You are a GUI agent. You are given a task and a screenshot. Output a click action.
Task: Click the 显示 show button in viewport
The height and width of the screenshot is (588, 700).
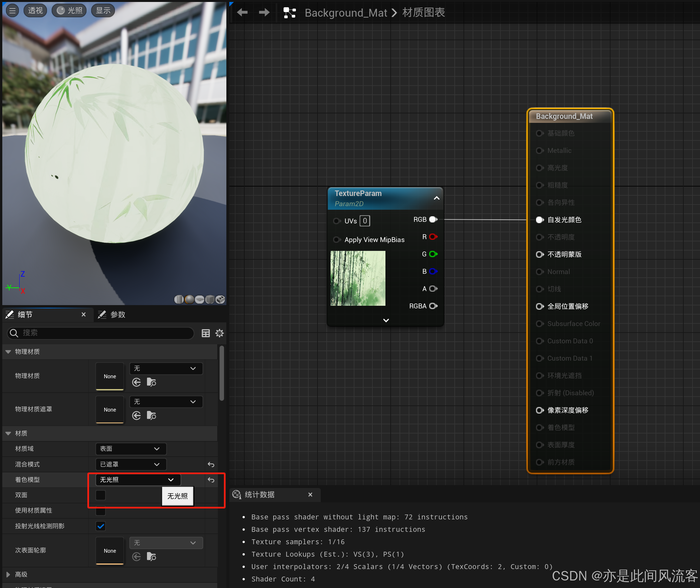(103, 11)
